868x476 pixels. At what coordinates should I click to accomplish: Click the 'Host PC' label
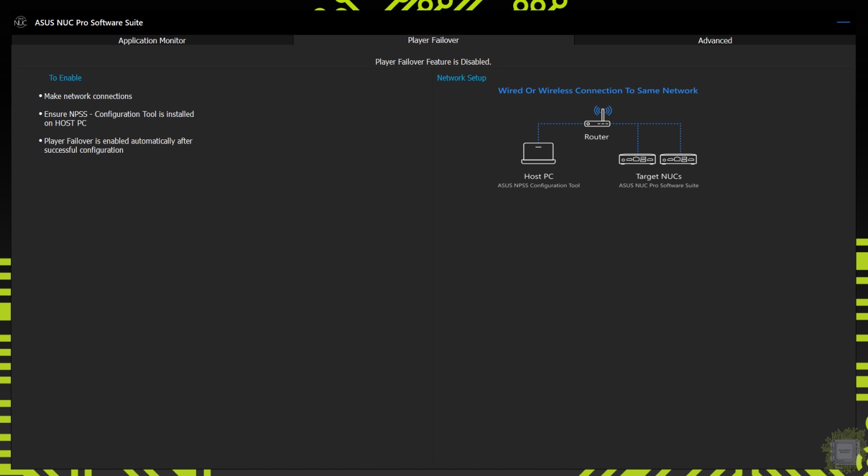tap(539, 176)
